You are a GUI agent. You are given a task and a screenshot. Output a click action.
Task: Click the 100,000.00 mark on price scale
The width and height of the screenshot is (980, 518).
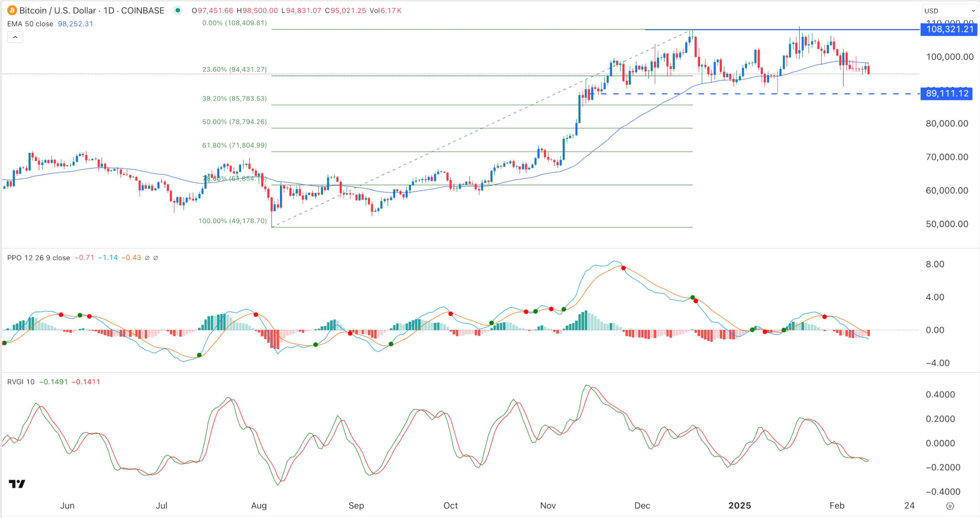pos(949,57)
